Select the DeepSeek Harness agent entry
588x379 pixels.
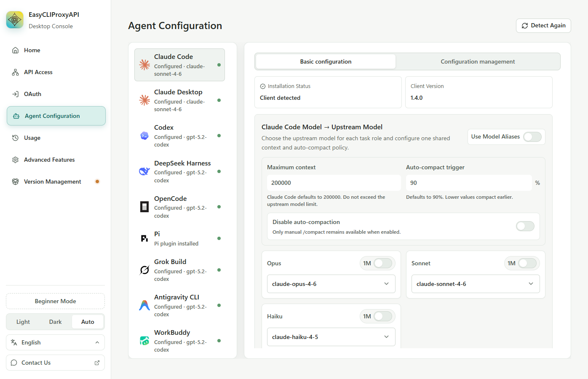coord(179,171)
